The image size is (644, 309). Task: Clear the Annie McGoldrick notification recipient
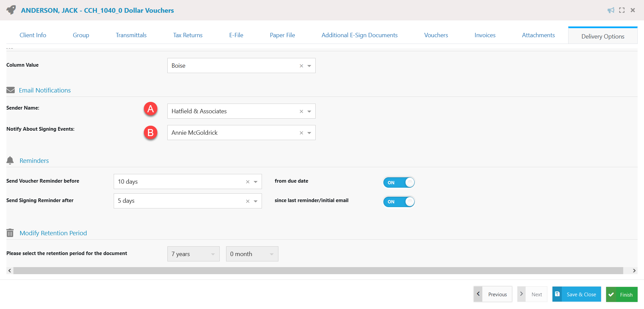point(301,133)
